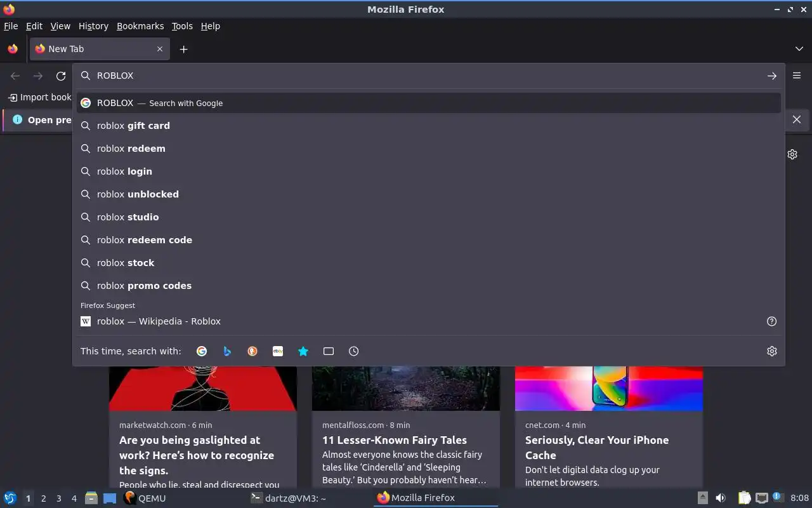Search this time with Bing
This screenshot has height=508, width=812.
[227, 351]
